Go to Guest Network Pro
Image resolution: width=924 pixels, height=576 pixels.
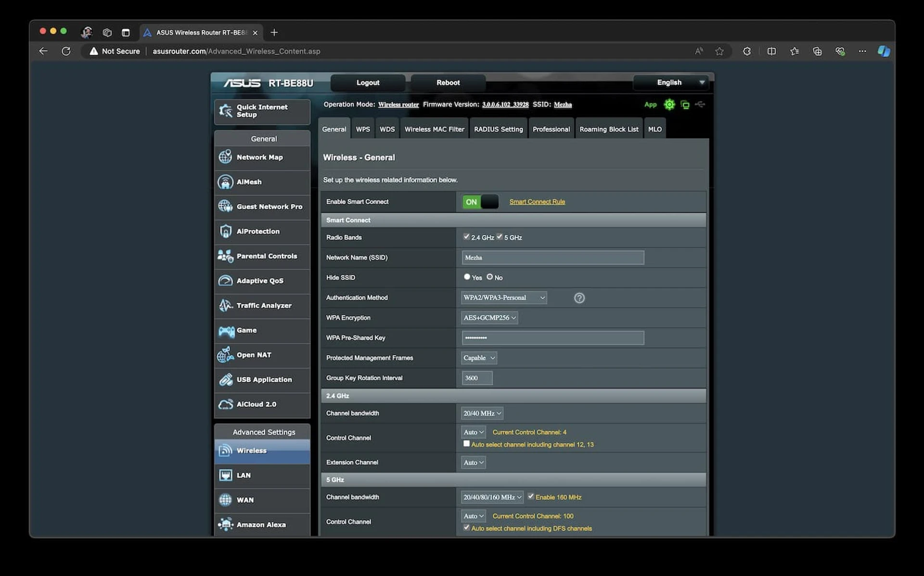click(262, 206)
